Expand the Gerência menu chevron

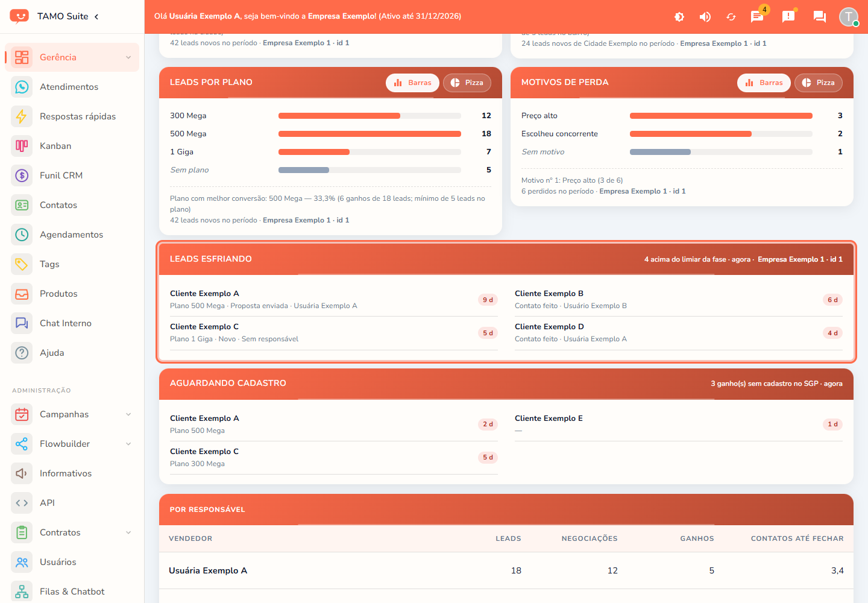click(128, 57)
